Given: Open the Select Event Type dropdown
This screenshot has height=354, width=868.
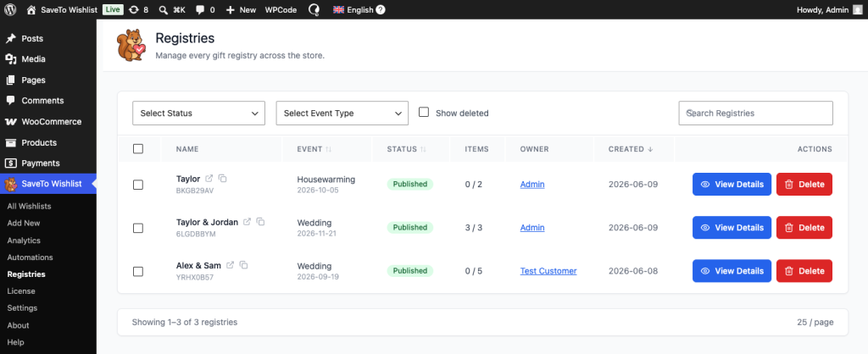Looking at the screenshot, I should 342,113.
